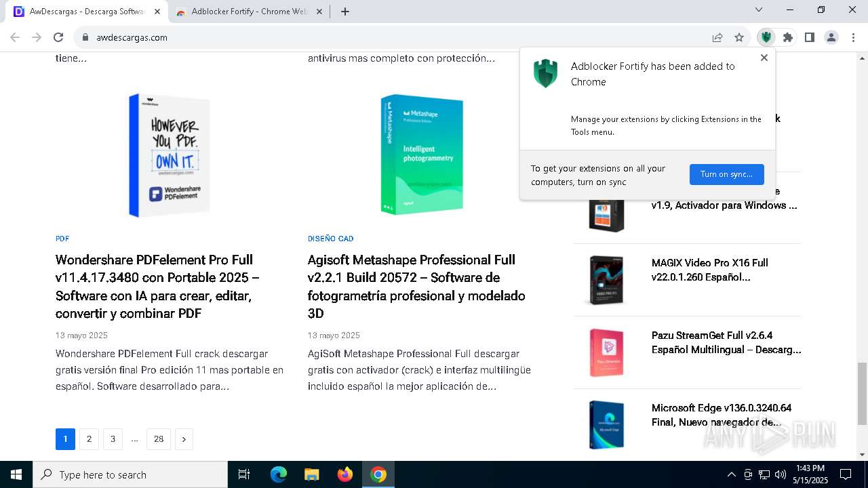Read Wondershare PDFelement excerpt text

(170, 370)
